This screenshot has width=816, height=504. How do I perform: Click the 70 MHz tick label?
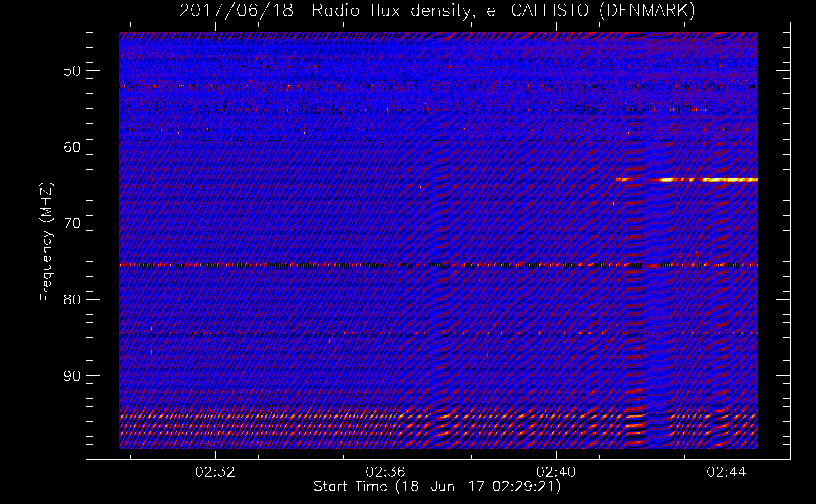pyautogui.click(x=72, y=223)
